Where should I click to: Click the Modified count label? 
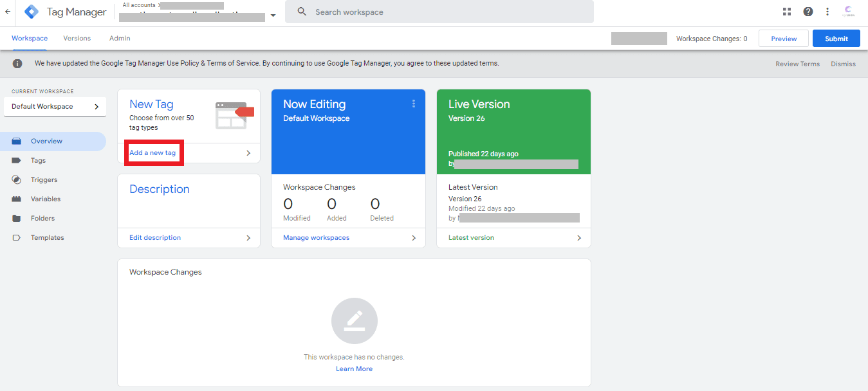[297, 218]
